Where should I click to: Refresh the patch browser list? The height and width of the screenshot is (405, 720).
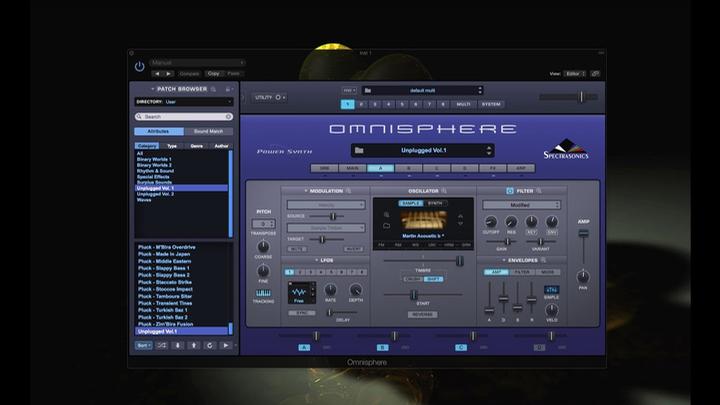210,345
